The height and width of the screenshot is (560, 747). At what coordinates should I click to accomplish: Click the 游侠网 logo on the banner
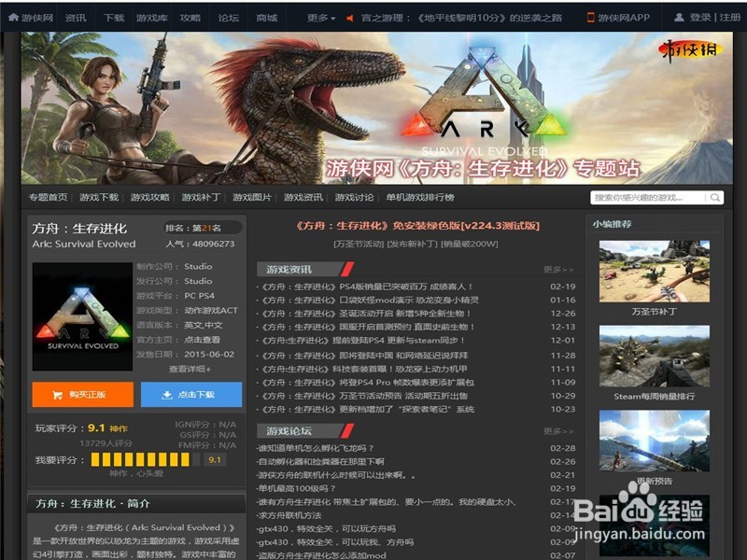[x=691, y=51]
